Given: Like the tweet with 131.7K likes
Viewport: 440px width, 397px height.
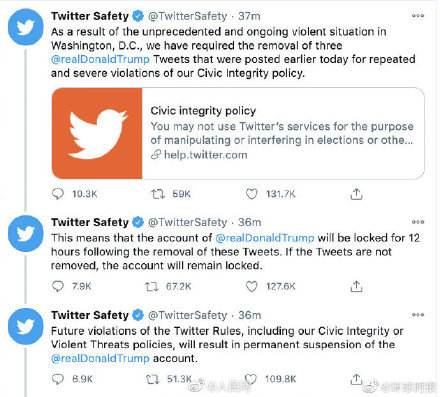Looking at the screenshot, I should 252,194.
